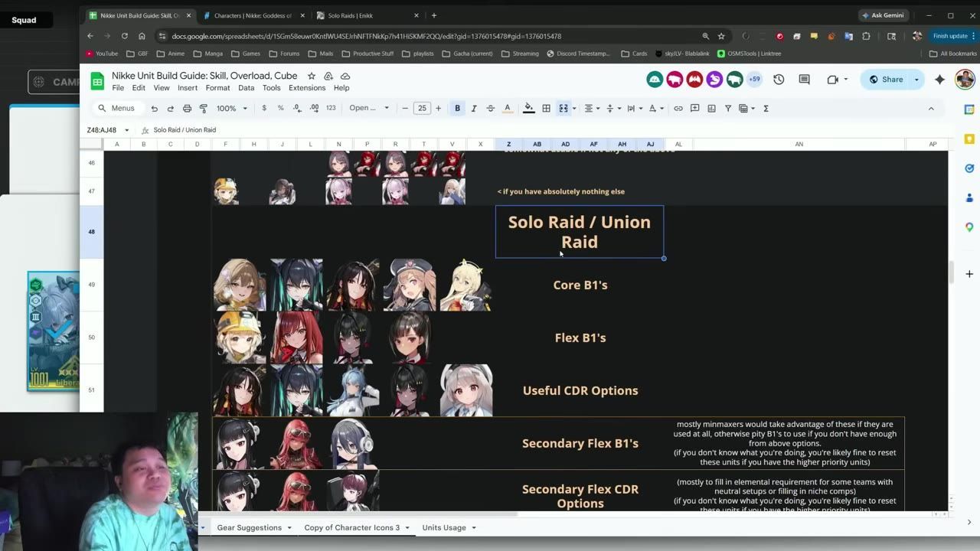Open the filter views dropdown

(746, 109)
